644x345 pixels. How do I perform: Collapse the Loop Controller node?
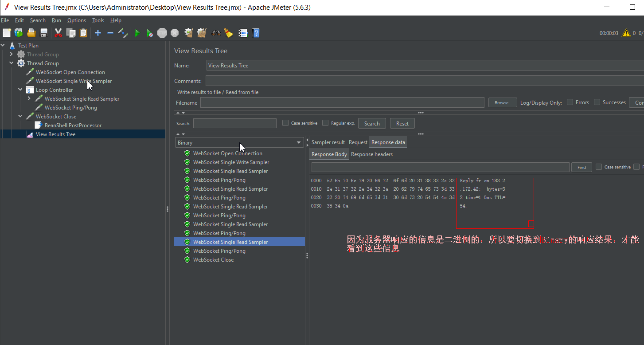click(20, 90)
